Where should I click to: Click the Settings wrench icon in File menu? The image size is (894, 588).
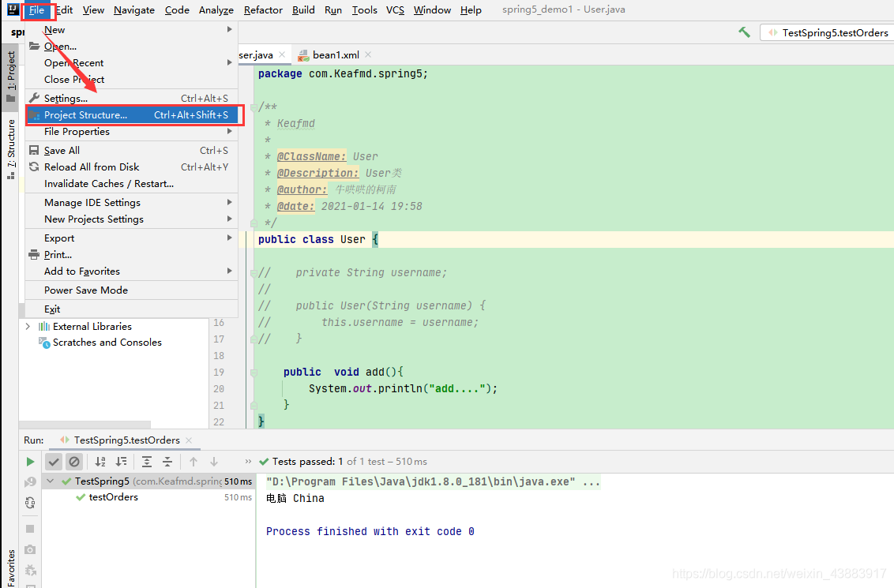(34, 98)
